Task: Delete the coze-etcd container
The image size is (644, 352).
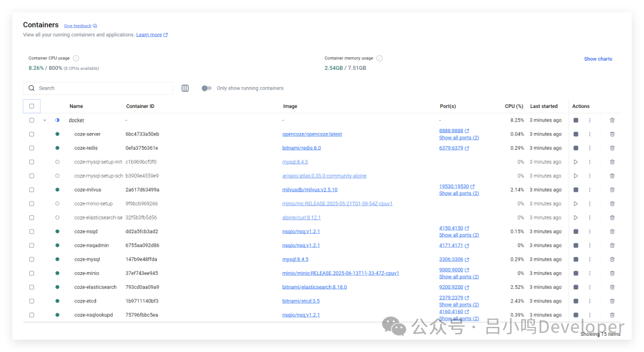Action: click(612, 301)
